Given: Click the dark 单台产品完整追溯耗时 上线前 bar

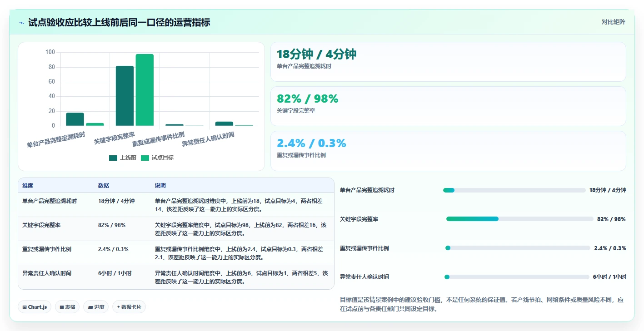Looking at the screenshot, I should tap(75, 119).
